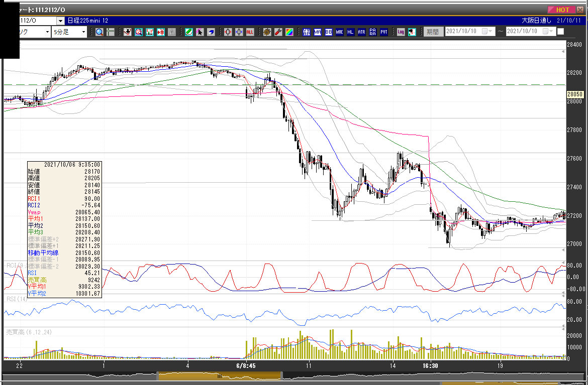Click the 終値 closing price row
This screenshot has height=385, width=588.
[64, 192]
